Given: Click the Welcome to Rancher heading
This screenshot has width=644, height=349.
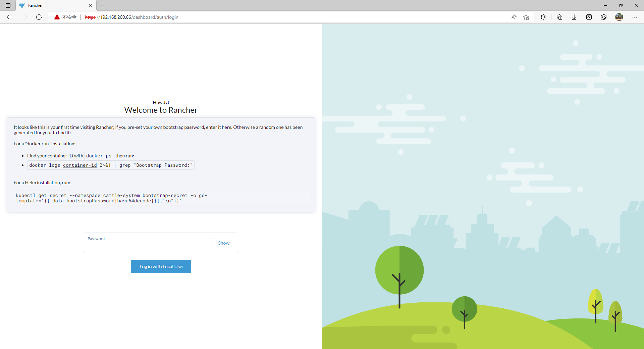Looking at the screenshot, I should pos(161,110).
